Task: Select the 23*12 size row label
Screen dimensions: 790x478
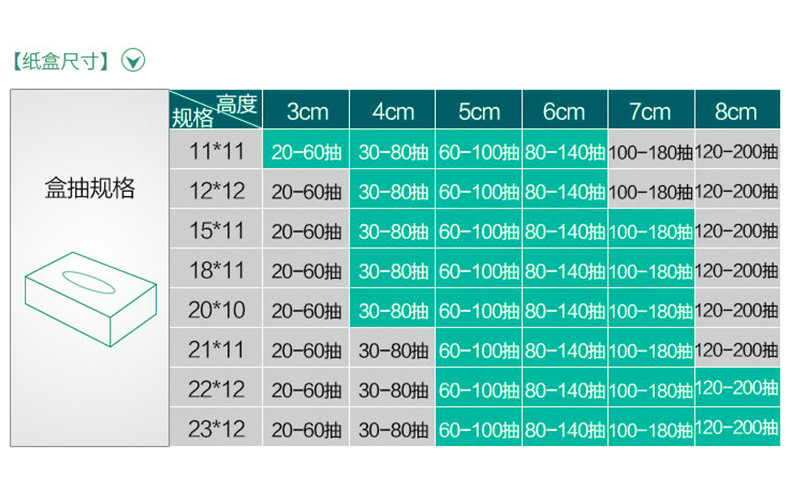Action: pos(216,429)
